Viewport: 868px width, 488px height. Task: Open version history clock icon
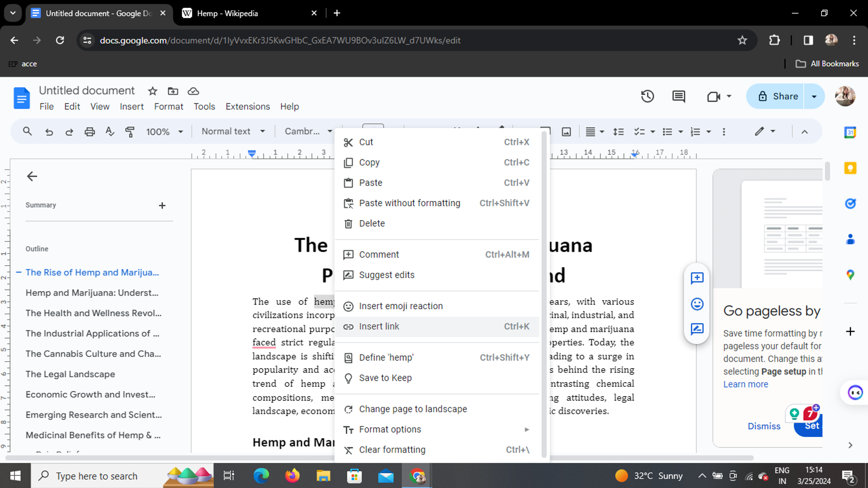(x=648, y=96)
